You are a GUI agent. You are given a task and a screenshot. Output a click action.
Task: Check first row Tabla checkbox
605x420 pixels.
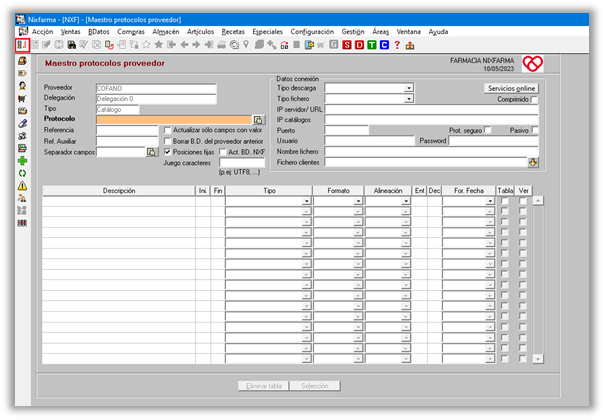tap(504, 201)
